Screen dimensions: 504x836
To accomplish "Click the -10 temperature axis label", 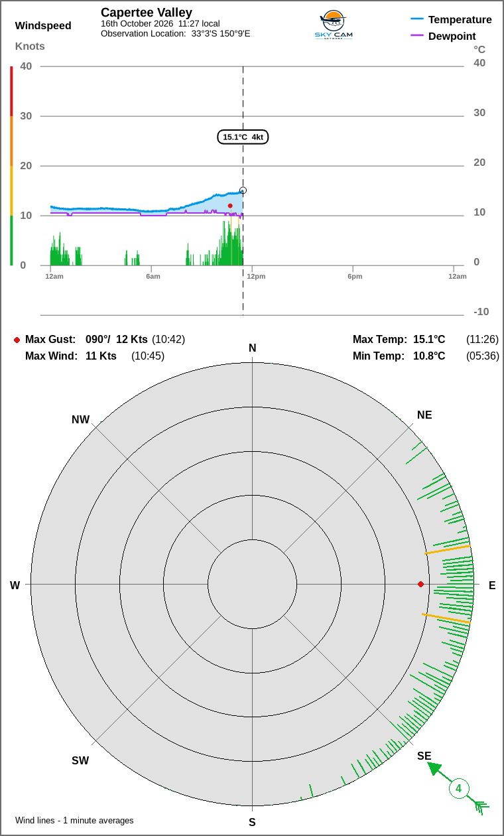I will 481,312.
